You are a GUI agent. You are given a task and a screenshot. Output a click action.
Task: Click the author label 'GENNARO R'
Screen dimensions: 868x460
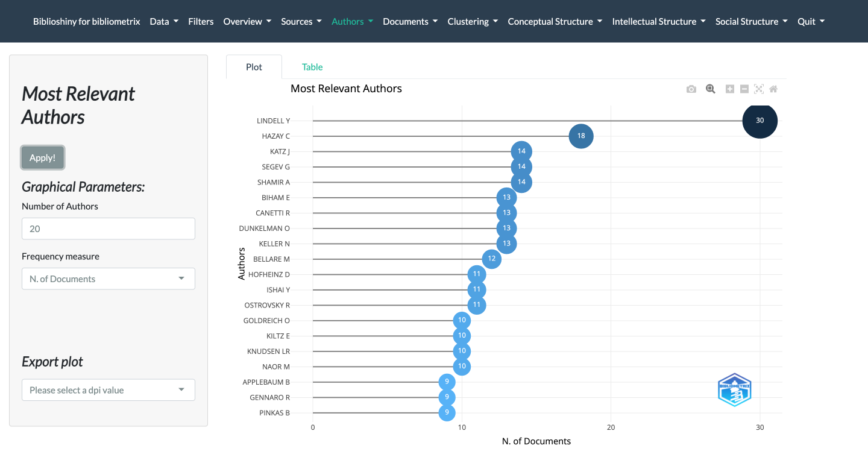(x=270, y=397)
